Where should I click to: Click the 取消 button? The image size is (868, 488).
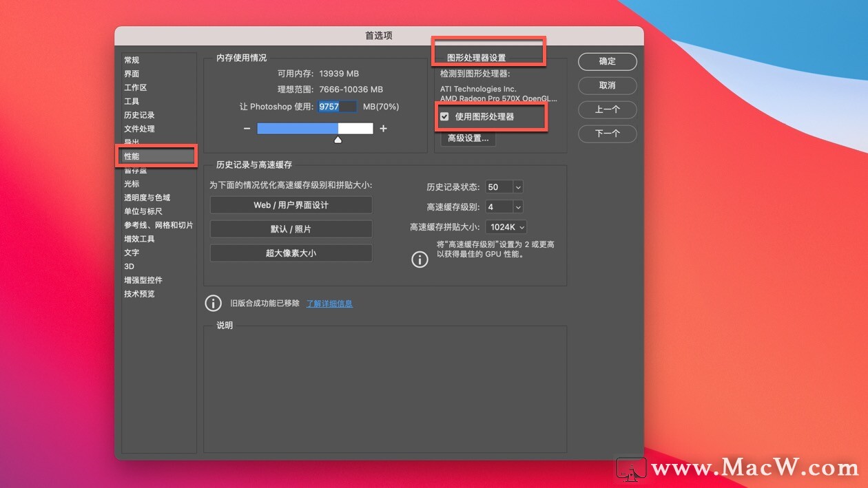[607, 85]
